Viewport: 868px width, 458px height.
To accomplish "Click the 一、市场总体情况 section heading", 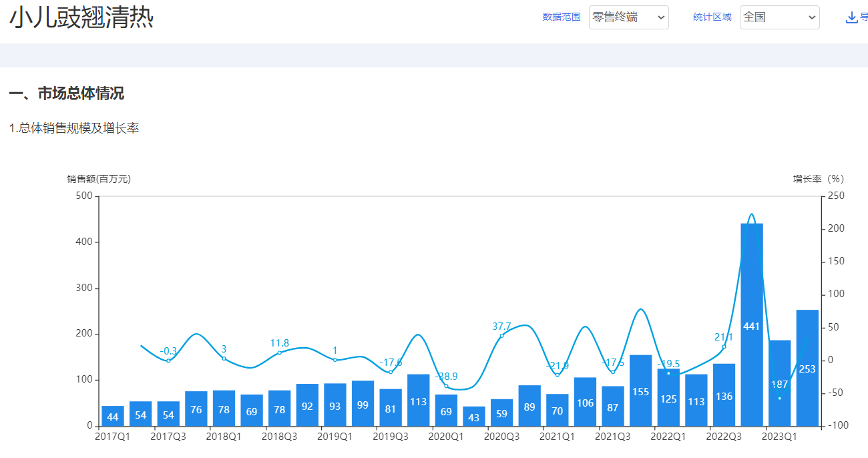I will click(67, 93).
